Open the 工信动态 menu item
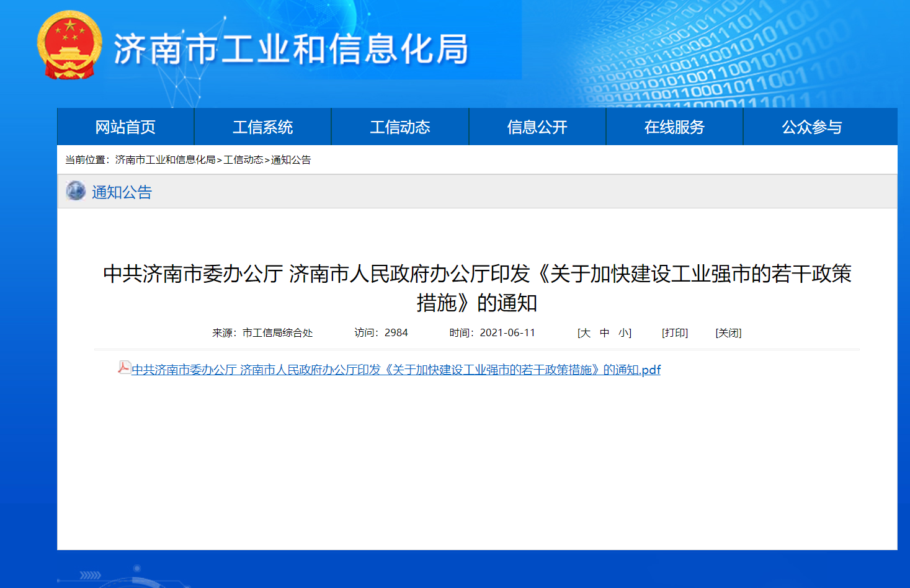Screen dimensions: 910x588 click(399, 127)
